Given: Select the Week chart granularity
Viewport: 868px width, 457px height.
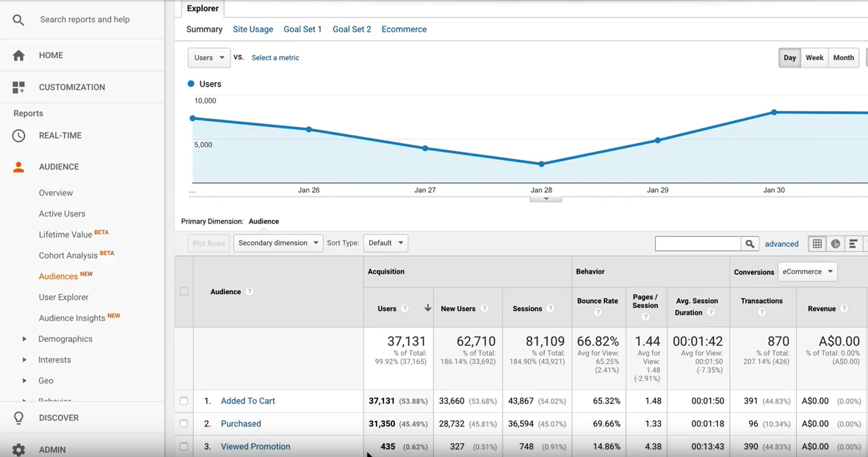Looking at the screenshot, I should (814, 57).
